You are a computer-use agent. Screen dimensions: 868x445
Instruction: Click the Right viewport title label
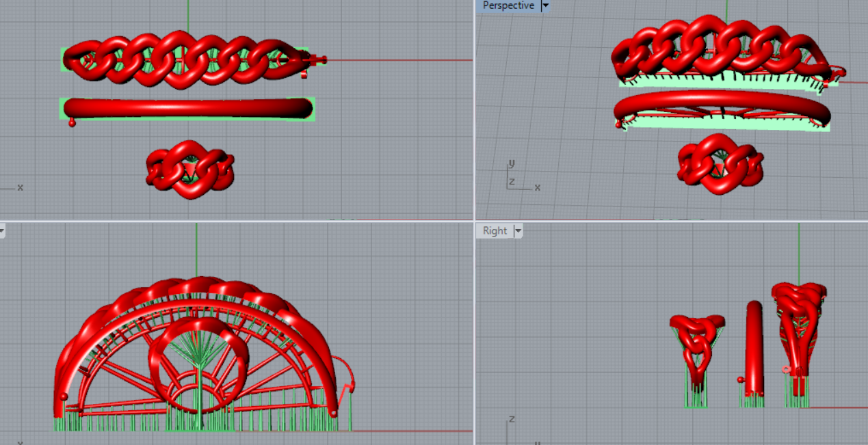[495, 231]
